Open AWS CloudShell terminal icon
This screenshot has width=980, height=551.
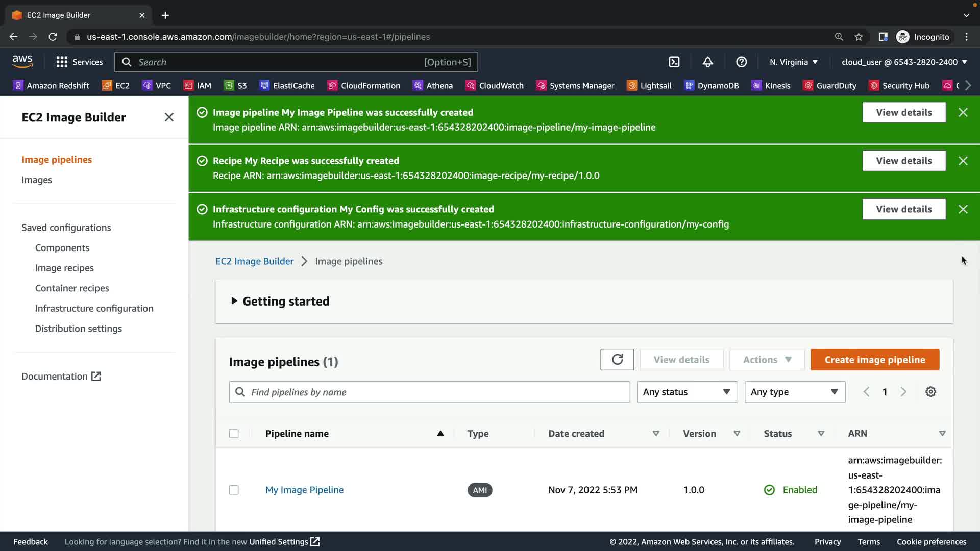point(674,62)
